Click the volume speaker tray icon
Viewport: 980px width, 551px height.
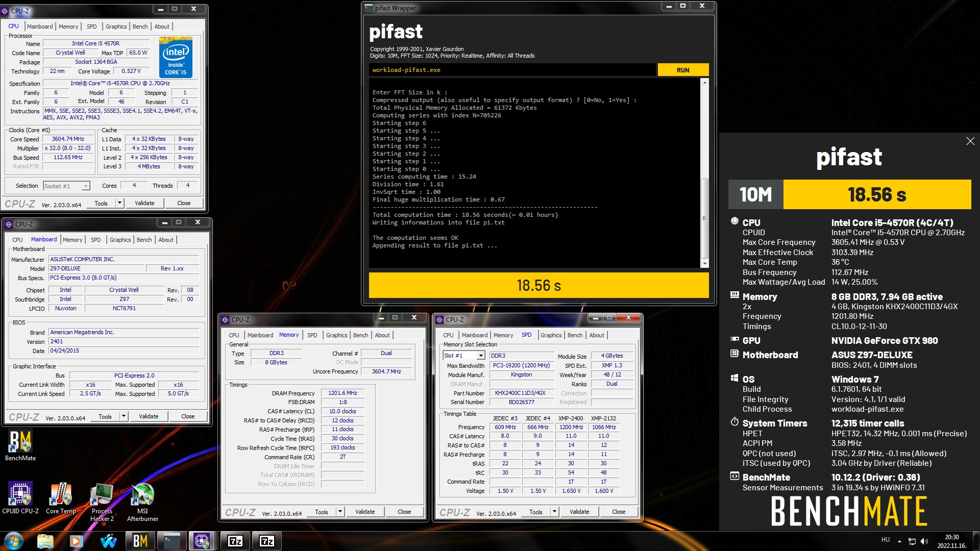click(x=924, y=541)
